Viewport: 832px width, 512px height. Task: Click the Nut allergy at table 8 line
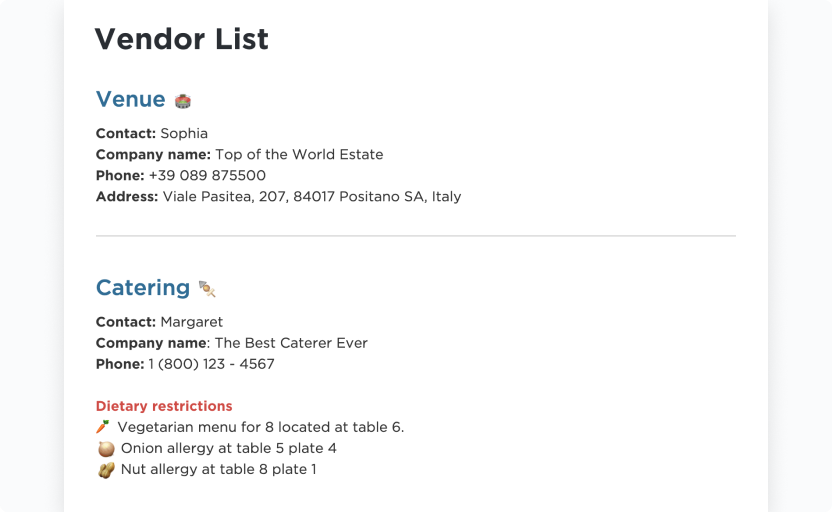click(218, 469)
